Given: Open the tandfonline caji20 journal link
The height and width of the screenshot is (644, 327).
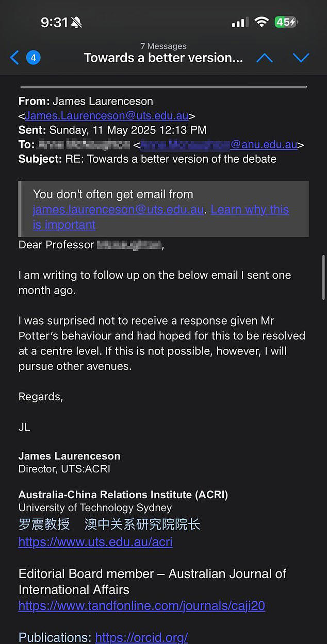Looking at the screenshot, I should pos(142,605).
